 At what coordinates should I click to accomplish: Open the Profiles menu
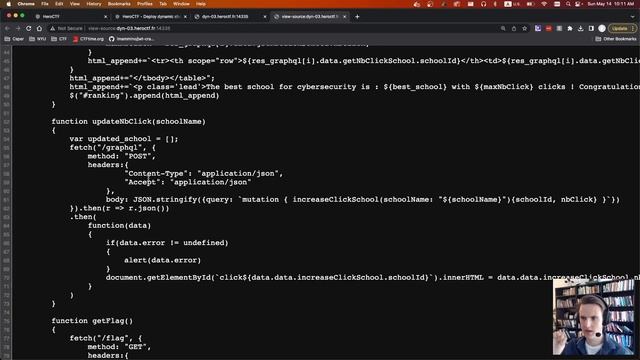[x=144, y=4]
